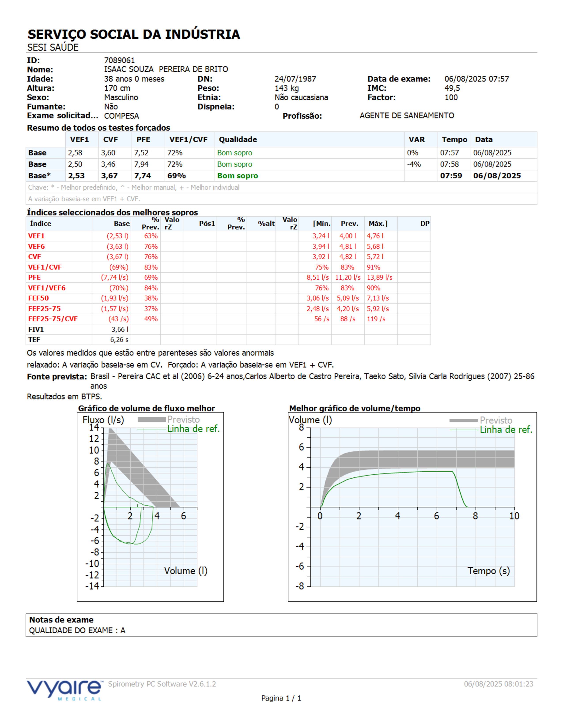Click CVF value 3,46 in second Base row

click(x=108, y=164)
